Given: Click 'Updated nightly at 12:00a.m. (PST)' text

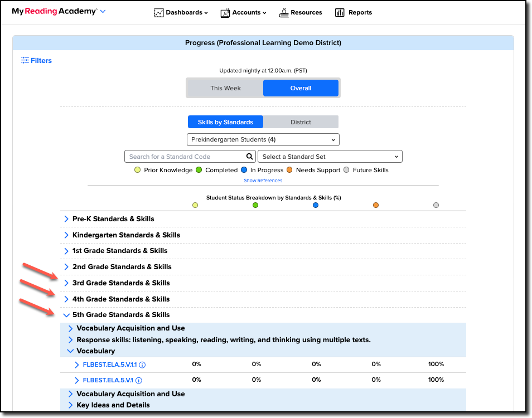Looking at the screenshot, I should tap(263, 71).
